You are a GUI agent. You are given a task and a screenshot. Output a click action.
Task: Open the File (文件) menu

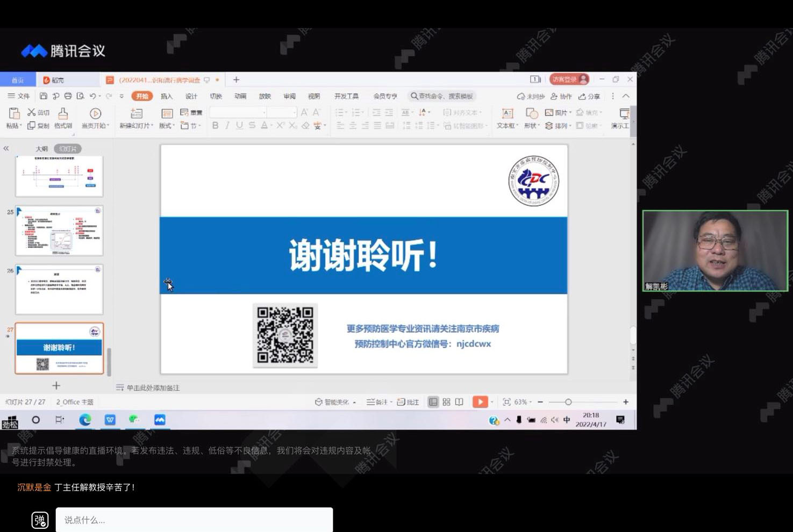point(19,96)
